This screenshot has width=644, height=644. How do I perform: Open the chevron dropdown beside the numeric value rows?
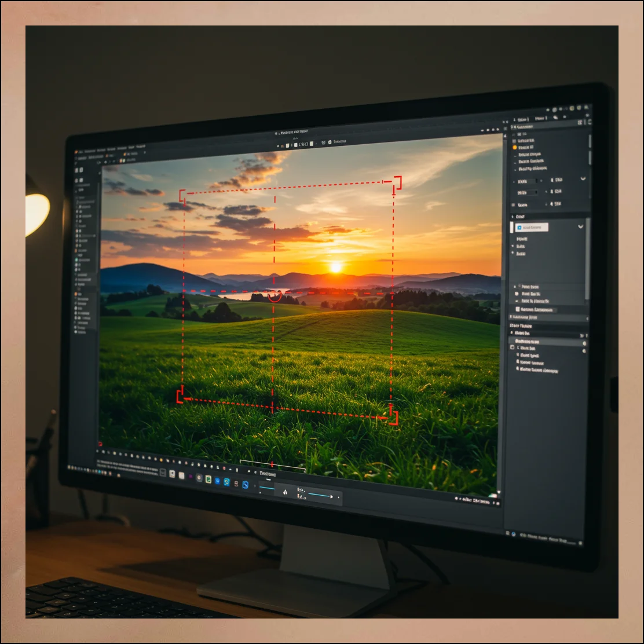pyautogui.click(x=583, y=178)
